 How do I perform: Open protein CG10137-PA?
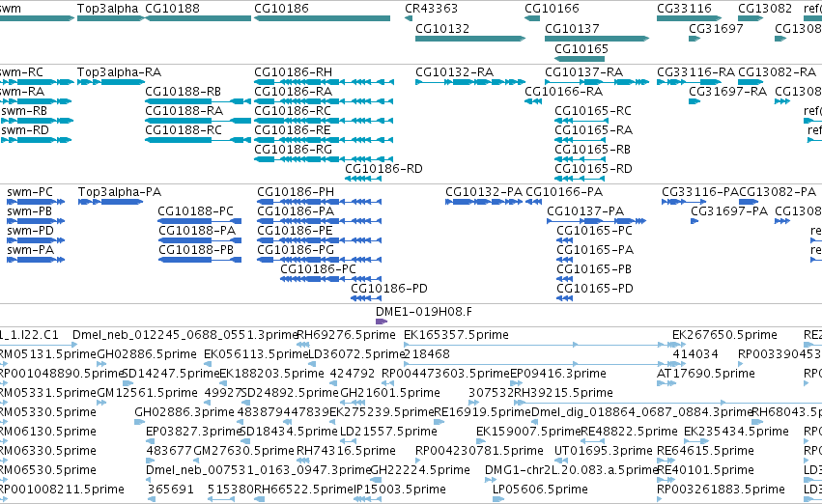597,221
